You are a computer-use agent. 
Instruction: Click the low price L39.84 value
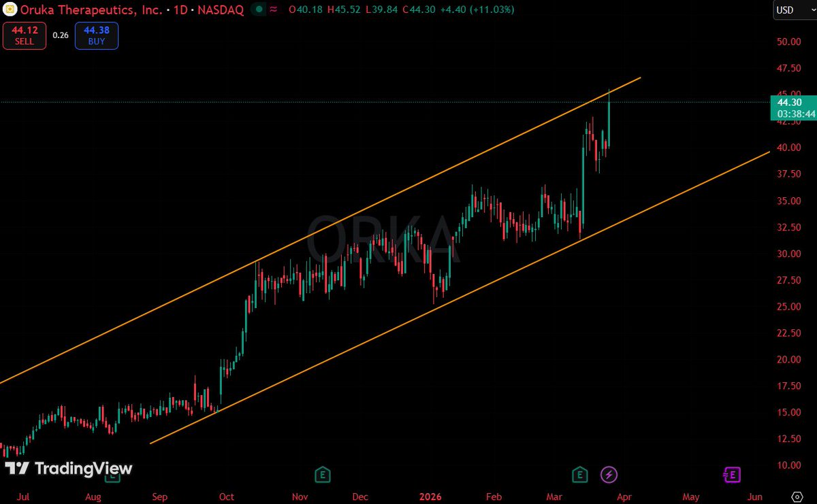tap(383, 10)
